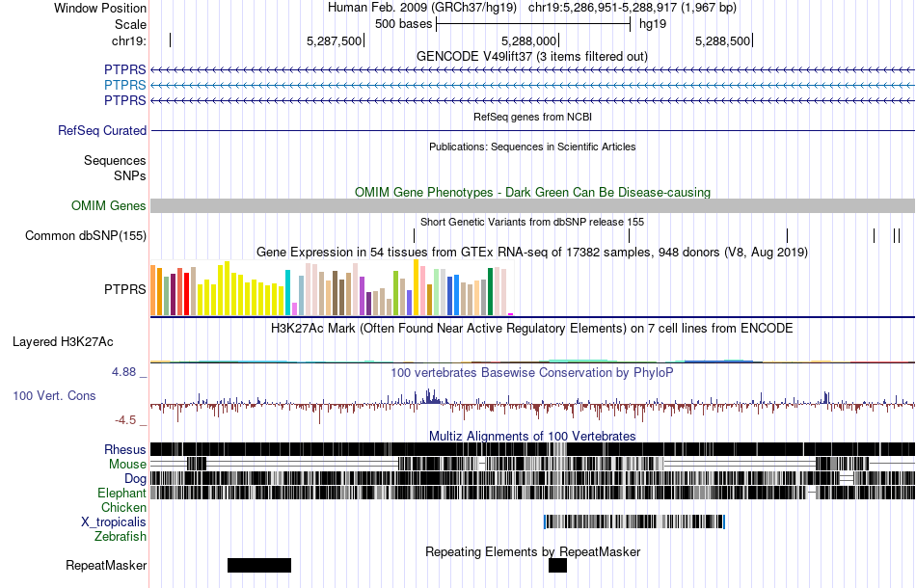Click the Rhesus alignment label

(125, 449)
